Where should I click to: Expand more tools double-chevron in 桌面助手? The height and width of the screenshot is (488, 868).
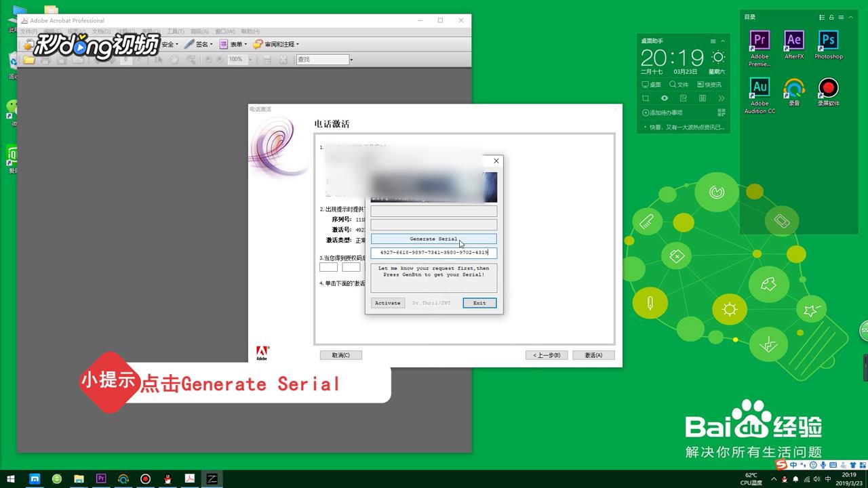pos(722,98)
